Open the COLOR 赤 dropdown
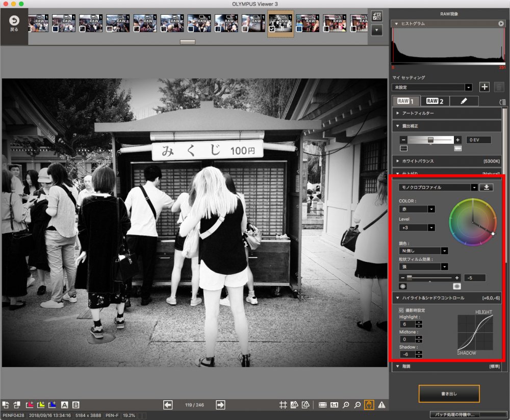This screenshot has height=420, width=510. [x=431, y=209]
